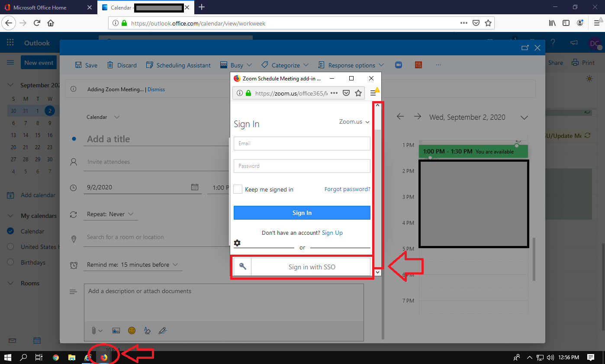Collapse the My calendars group
The width and height of the screenshot is (605, 364).
pyautogui.click(x=11, y=216)
